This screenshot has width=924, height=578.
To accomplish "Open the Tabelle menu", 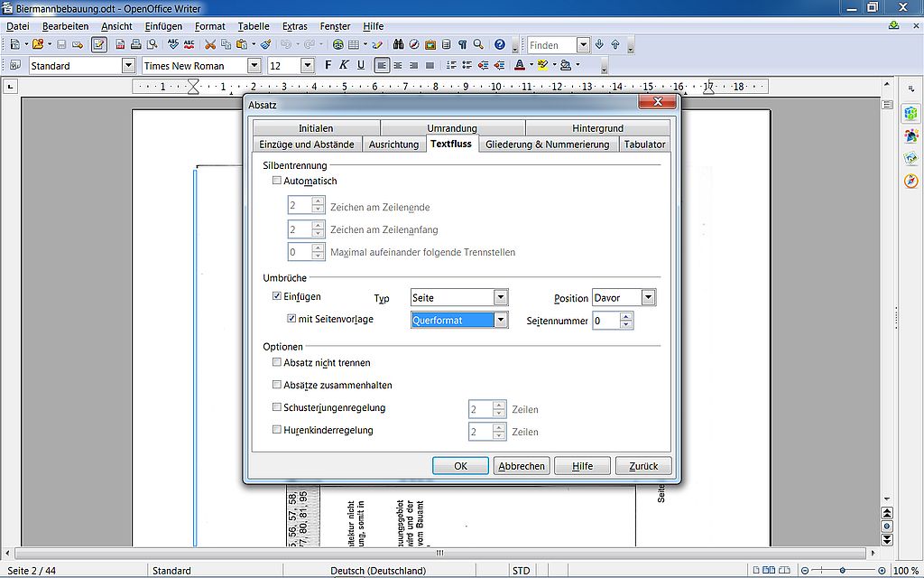I will [254, 26].
